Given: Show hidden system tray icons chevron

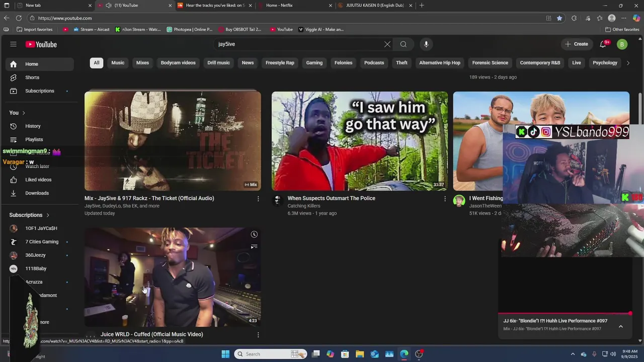Looking at the screenshot, I should coord(573,354).
